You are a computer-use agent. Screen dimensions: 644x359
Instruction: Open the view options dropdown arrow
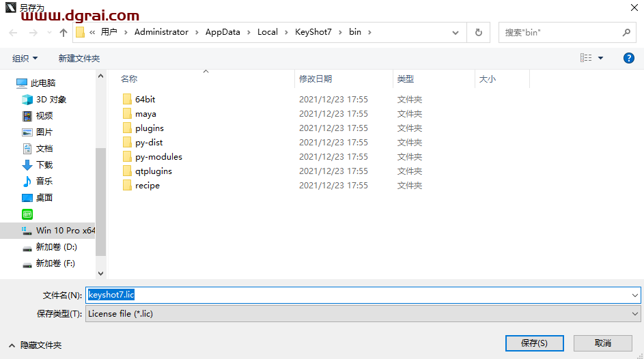click(600, 58)
